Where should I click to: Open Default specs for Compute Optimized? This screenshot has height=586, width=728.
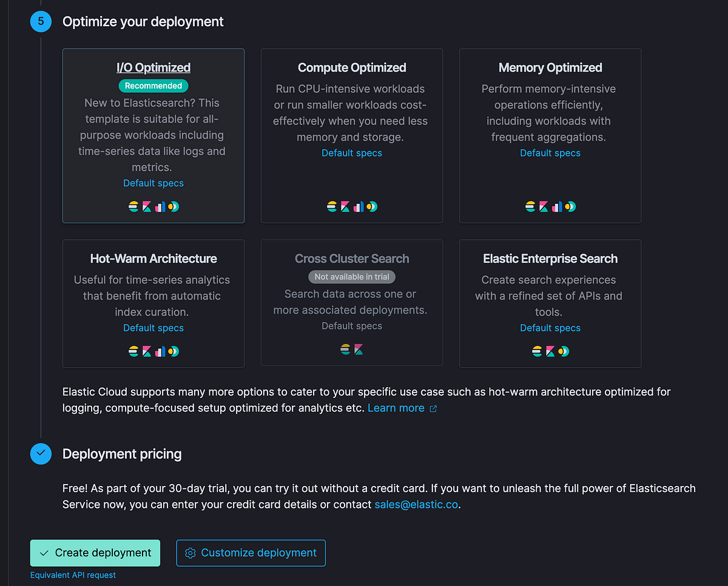[352, 153]
